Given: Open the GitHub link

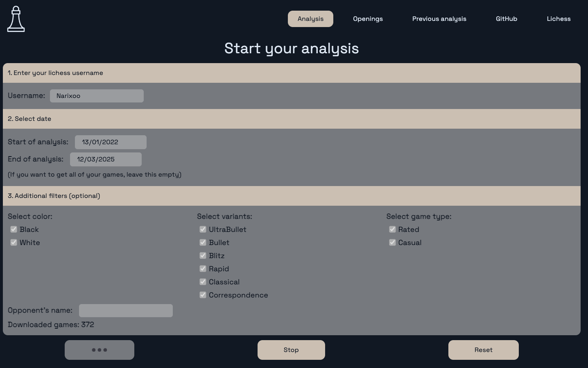Looking at the screenshot, I should (507, 19).
